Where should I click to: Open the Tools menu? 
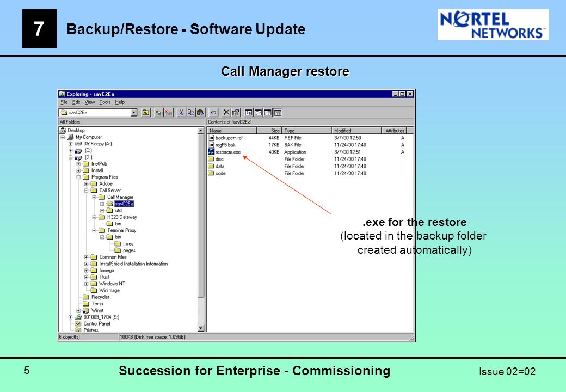point(104,102)
